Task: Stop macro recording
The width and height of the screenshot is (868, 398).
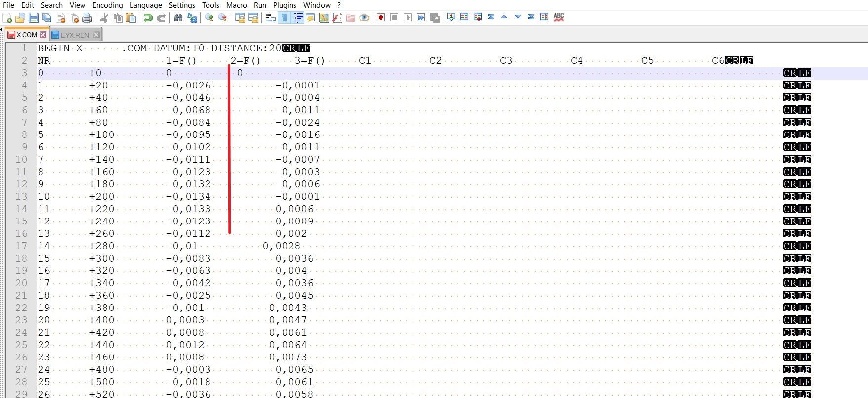Action: click(394, 18)
